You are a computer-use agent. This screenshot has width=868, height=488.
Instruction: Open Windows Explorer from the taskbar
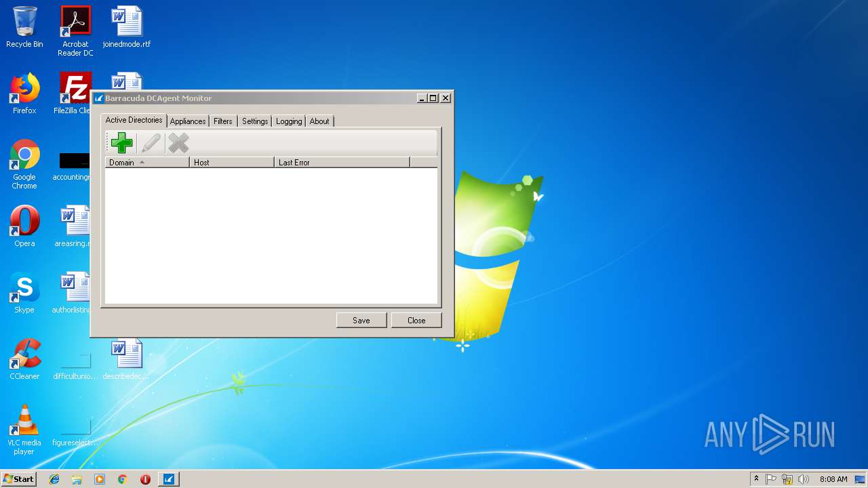(77, 479)
